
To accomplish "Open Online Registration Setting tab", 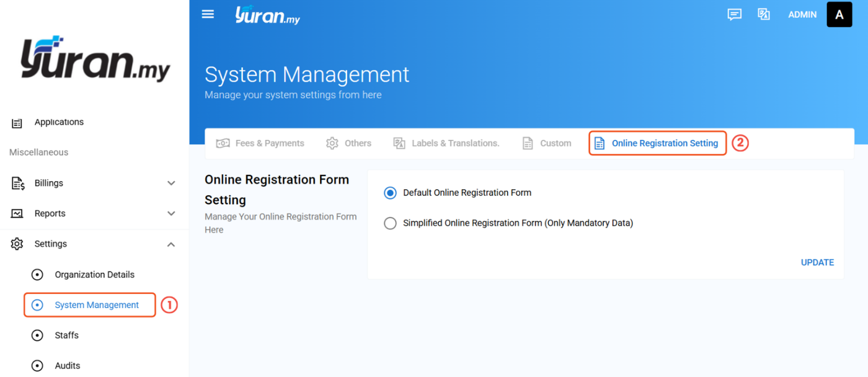I will (x=657, y=143).
